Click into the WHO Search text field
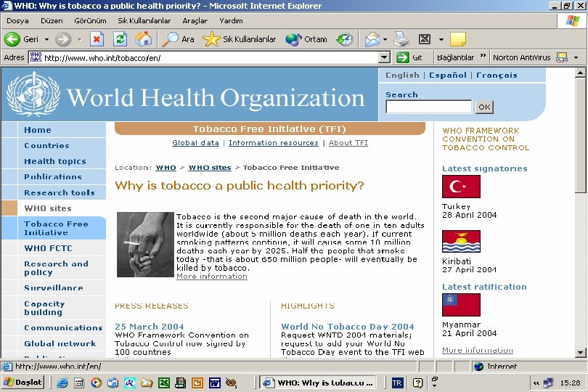The image size is (588, 392). [428, 107]
